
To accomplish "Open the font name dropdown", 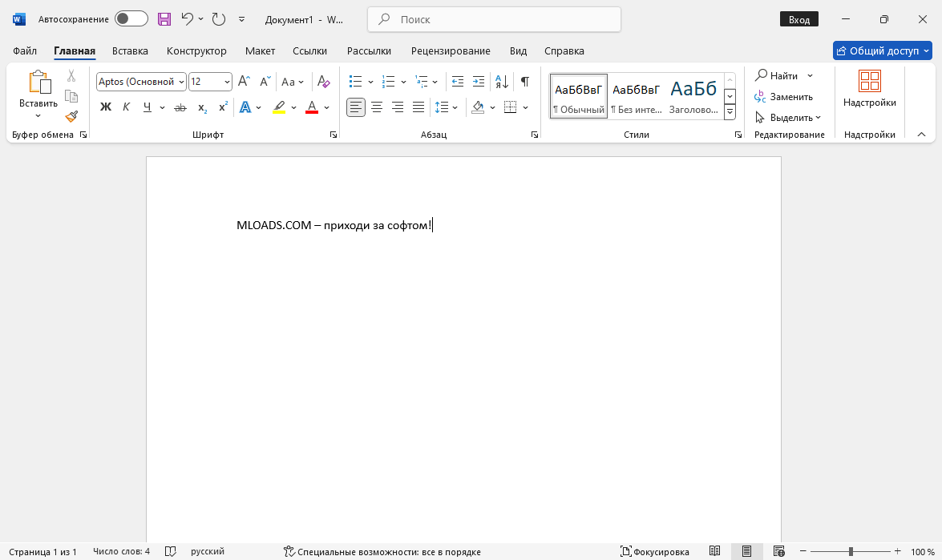I will click(x=181, y=82).
